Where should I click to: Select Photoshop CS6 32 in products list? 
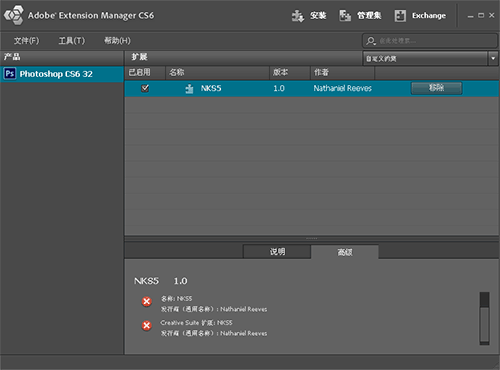(x=62, y=74)
